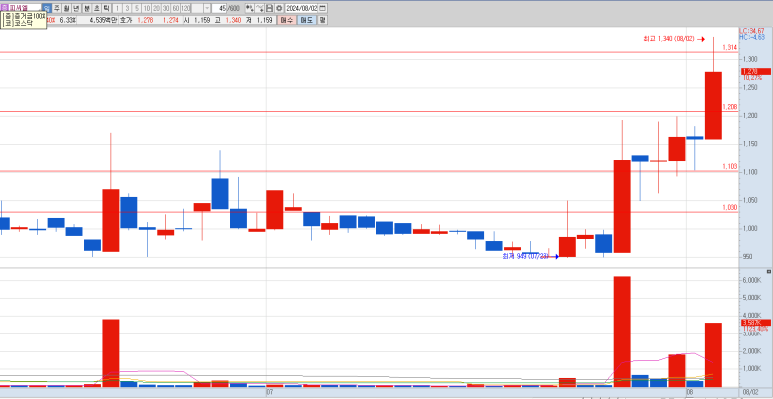Click the 08 month marker on time axis
This screenshot has width=773, height=399.
click(x=690, y=392)
